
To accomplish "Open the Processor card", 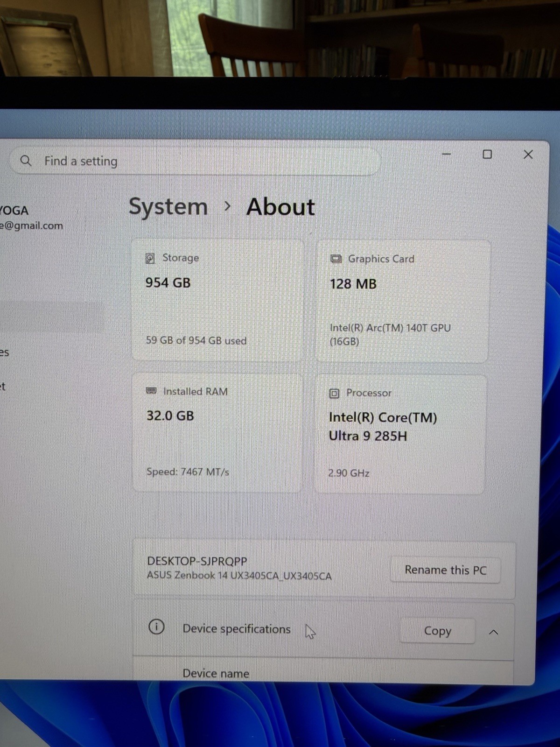I will pyautogui.click(x=400, y=434).
